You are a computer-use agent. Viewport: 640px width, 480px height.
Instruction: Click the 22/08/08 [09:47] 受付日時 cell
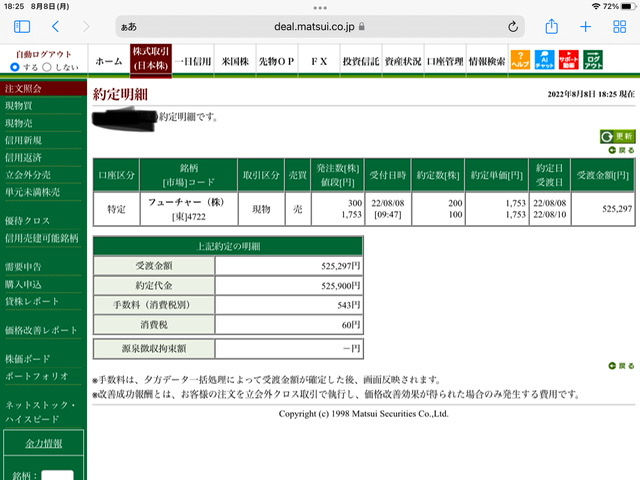(388, 209)
